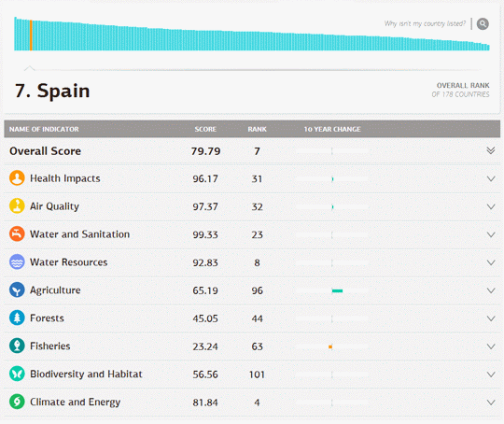Click the Fisheries label

[x=50, y=346]
